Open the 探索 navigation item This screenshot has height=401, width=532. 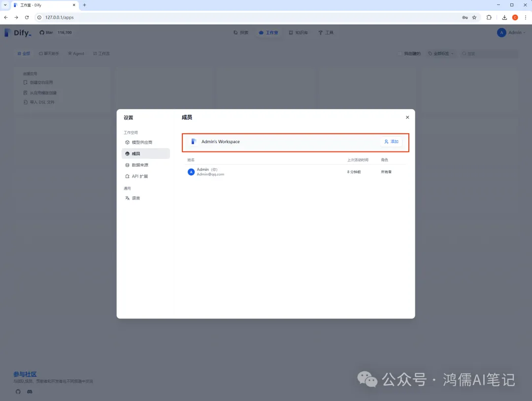(241, 32)
